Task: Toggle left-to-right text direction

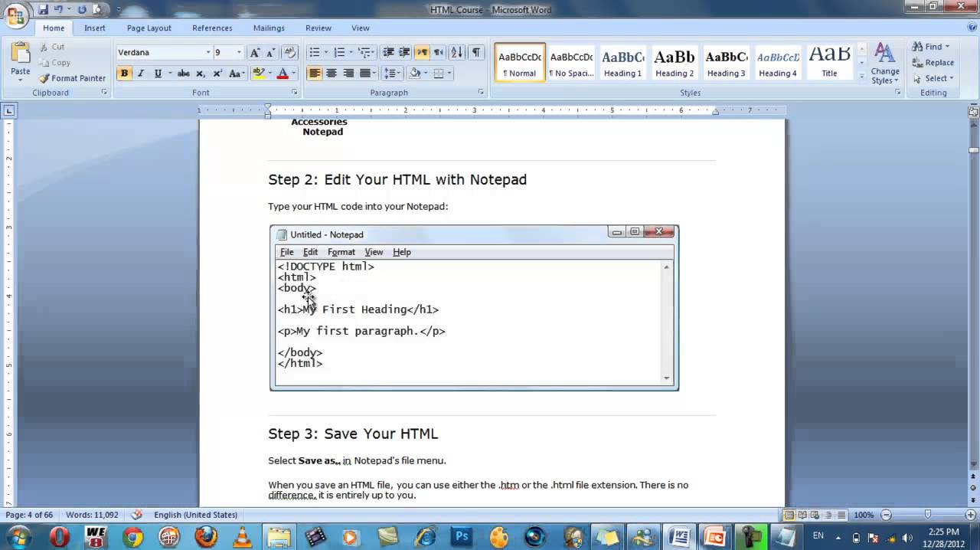Action: pos(422,53)
